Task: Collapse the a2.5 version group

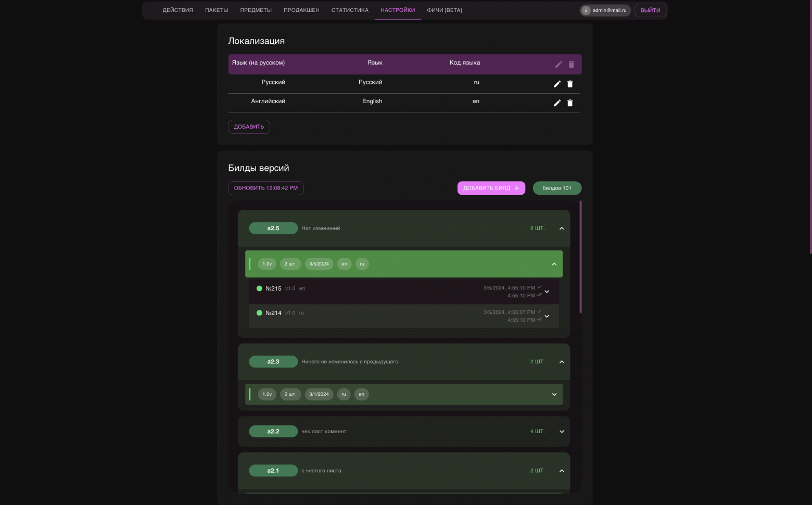Action: (x=562, y=228)
